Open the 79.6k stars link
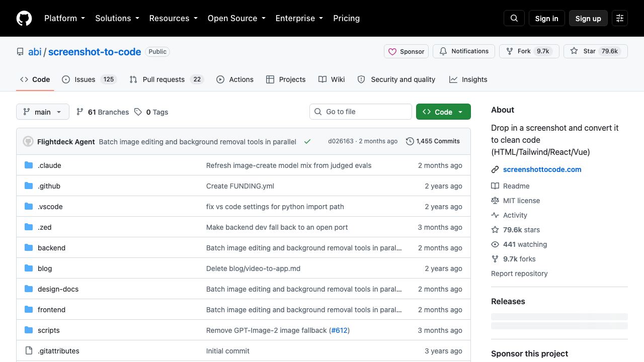The image size is (644, 362). pyautogui.click(x=515, y=230)
